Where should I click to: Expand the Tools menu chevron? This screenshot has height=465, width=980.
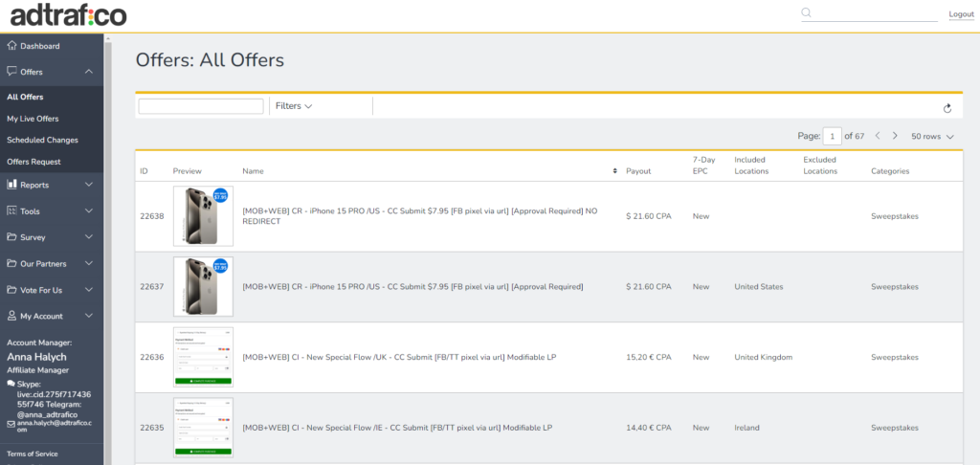pyautogui.click(x=89, y=211)
